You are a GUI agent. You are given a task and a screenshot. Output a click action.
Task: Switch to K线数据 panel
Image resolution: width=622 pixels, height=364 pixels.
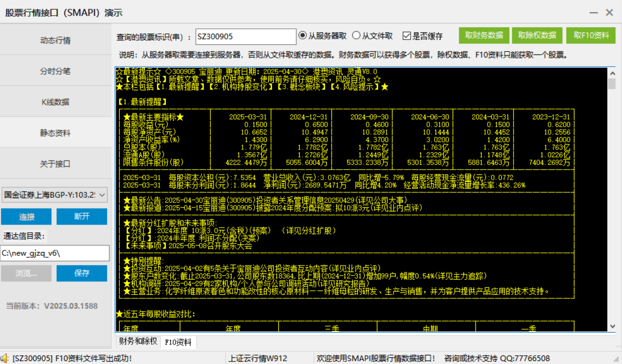pos(56,102)
